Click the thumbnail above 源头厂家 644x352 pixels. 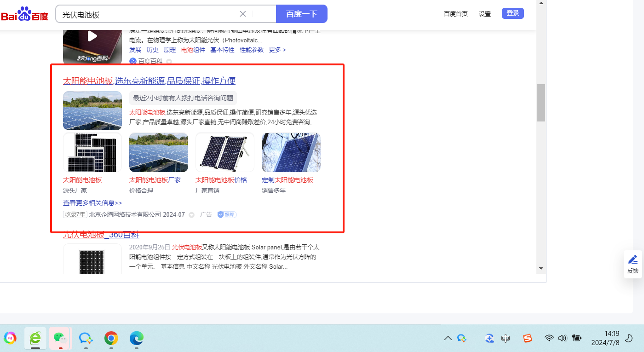92,153
